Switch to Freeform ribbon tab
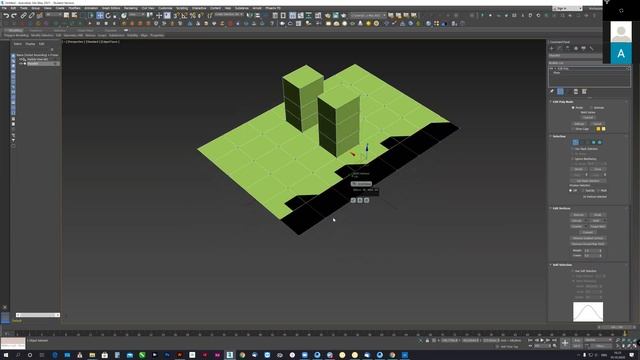 click(x=35, y=30)
